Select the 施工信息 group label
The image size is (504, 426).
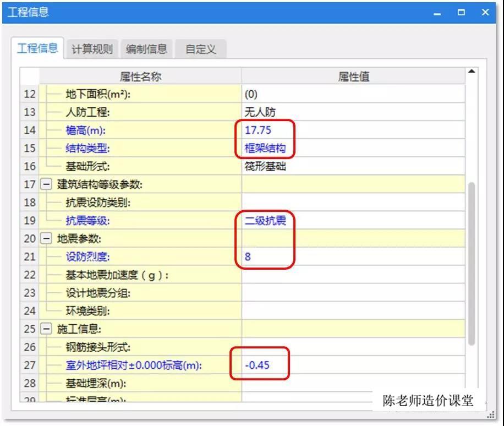click(x=79, y=329)
